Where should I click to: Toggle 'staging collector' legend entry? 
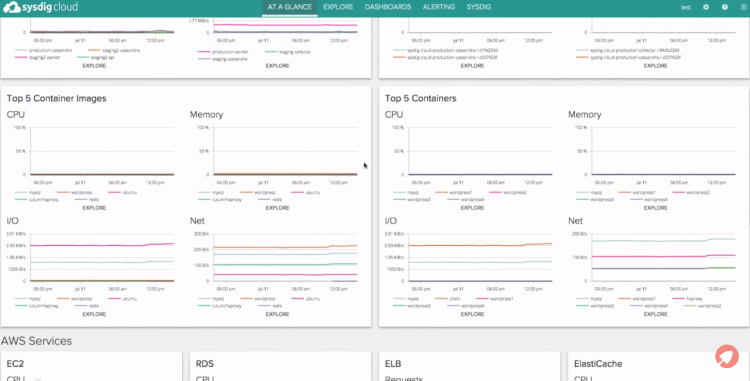tap(288, 52)
